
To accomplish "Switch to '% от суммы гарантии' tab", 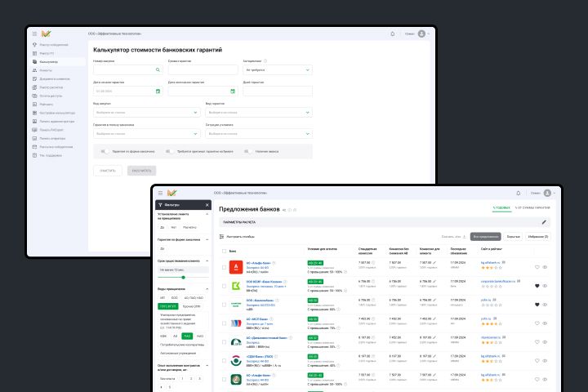I will (x=532, y=207).
